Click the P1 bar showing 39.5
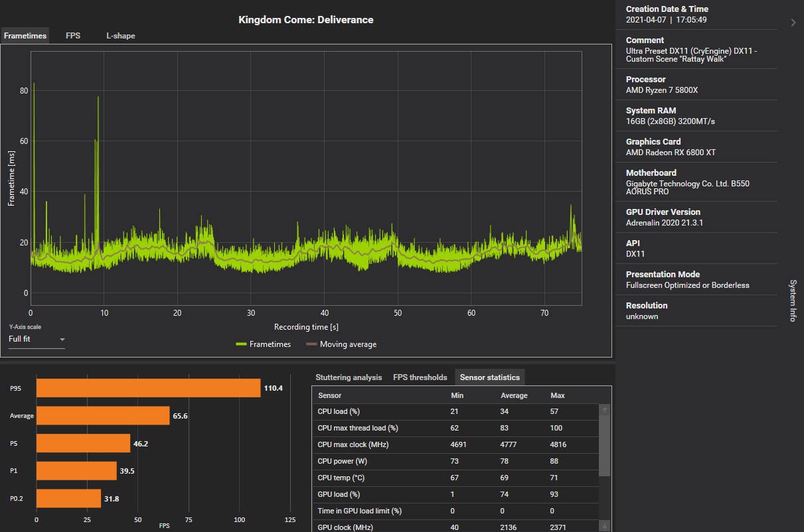Image resolution: width=804 pixels, height=532 pixels. (x=76, y=471)
